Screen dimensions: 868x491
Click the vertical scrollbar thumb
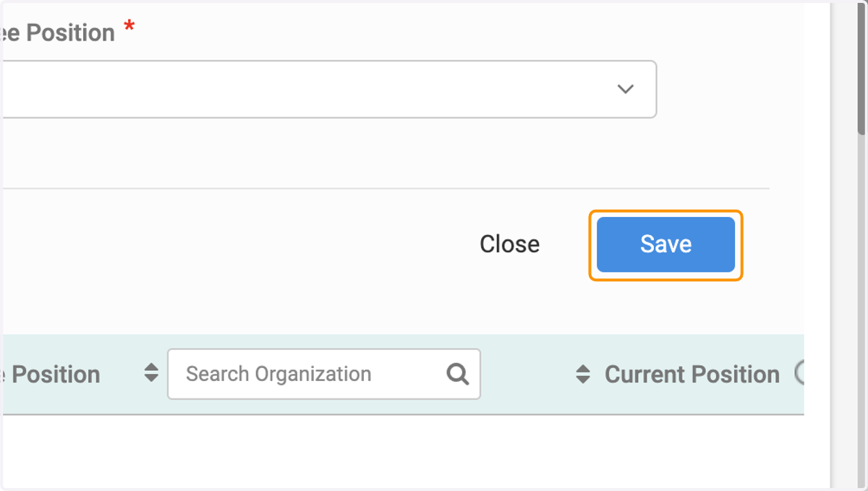[x=861, y=69]
